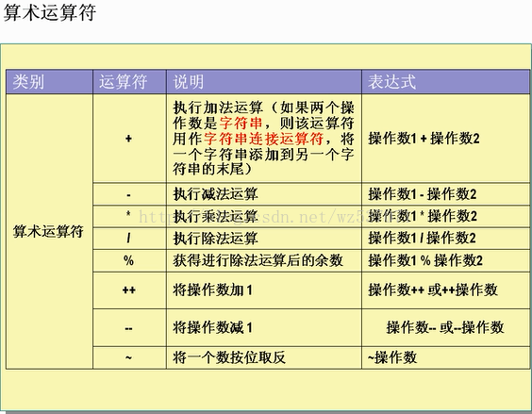This screenshot has height=414, width=532.
Task: Select the 执行乘法运算 description
Action: (x=215, y=216)
